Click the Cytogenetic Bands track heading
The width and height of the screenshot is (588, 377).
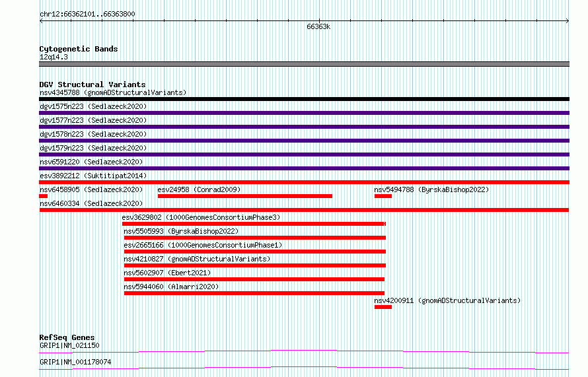click(x=79, y=49)
